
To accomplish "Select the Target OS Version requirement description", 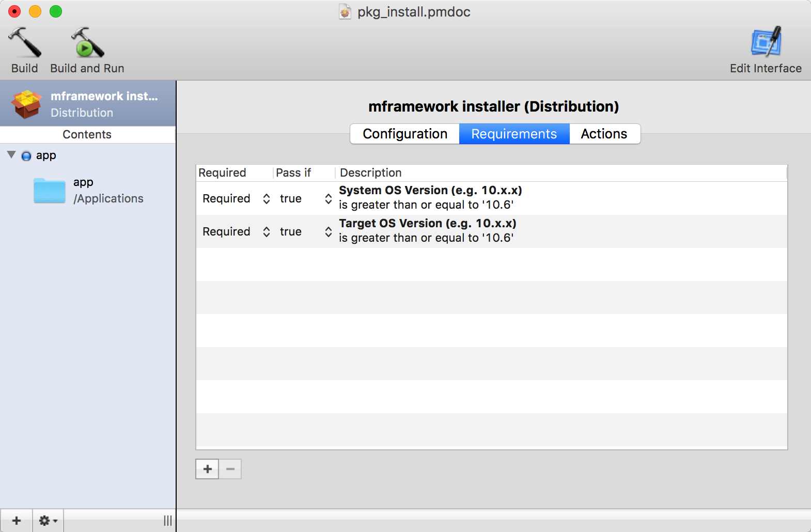I will tap(427, 231).
